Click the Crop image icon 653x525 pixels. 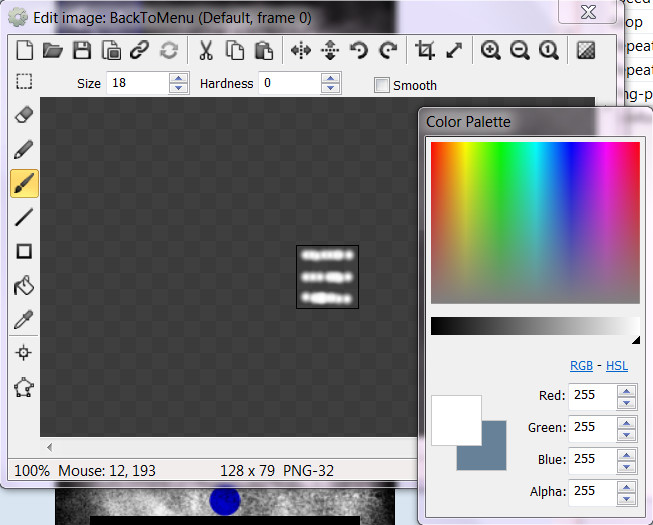tap(425, 50)
